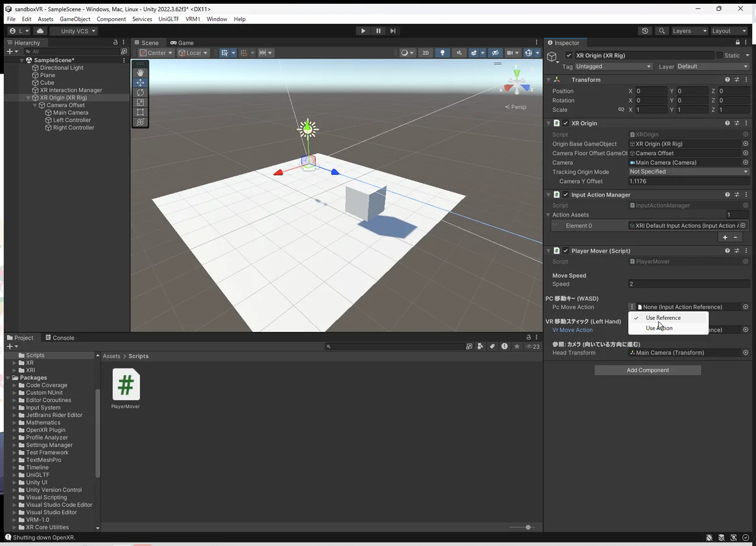
Task: Disable the Player Mover script checkbox
Action: (x=566, y=251)
